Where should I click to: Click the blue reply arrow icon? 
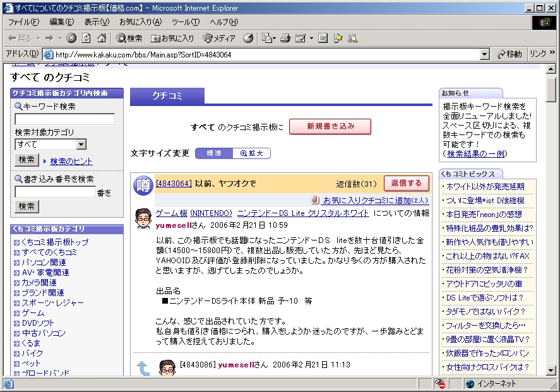pyautogui.click(x=143, y=368)
